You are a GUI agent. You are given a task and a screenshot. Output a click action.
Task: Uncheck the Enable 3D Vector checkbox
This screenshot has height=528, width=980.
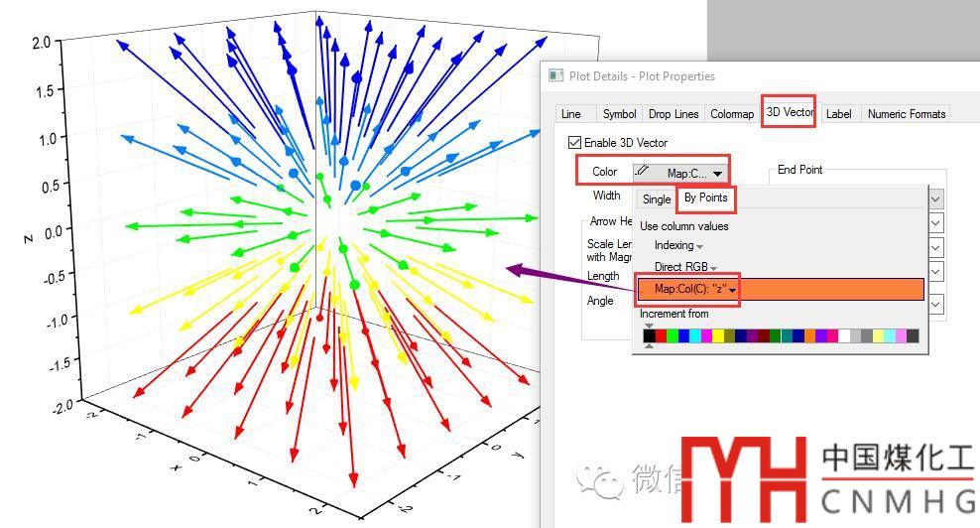point(574,143)
